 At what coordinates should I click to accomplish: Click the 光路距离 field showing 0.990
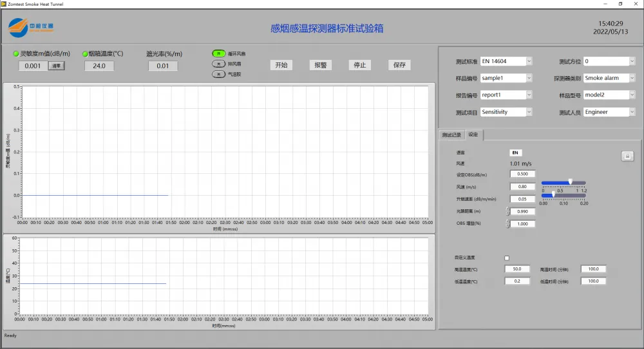tap(522, 211)
